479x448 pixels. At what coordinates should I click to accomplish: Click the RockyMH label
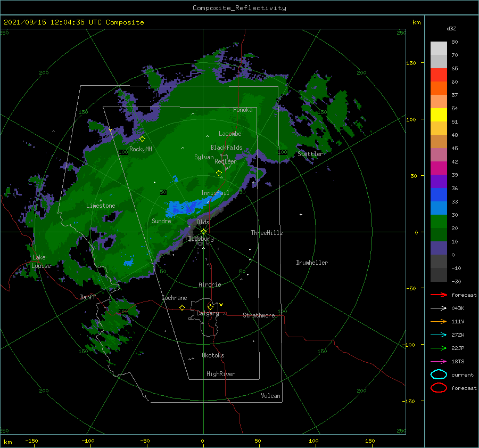coord(141,149)
